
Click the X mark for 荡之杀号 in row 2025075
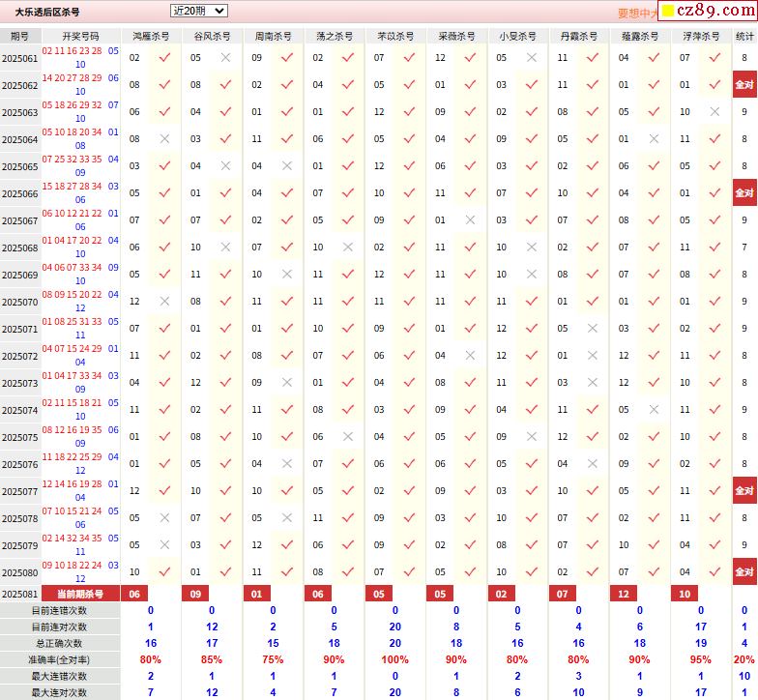pyautogui.click(x=348, y=437)
